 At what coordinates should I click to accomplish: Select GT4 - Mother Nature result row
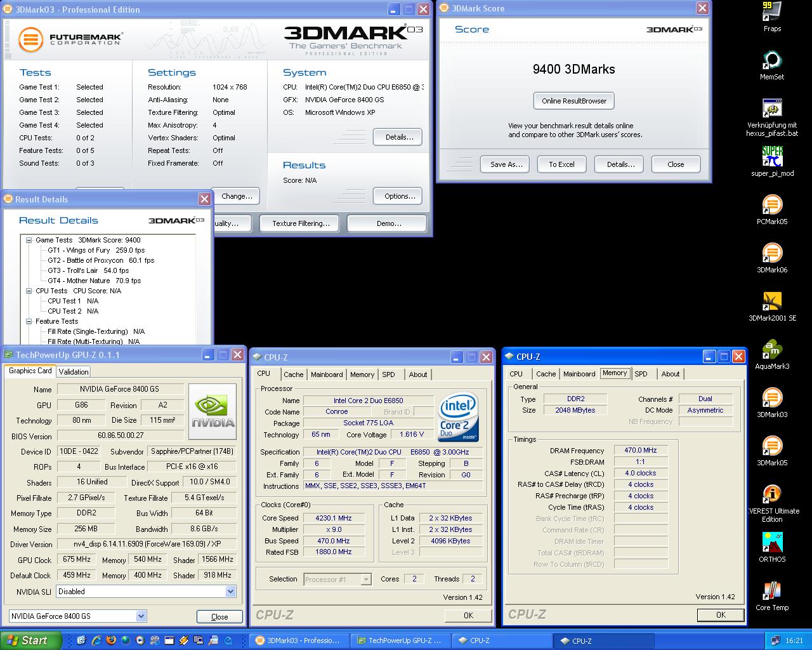point(94,281)
